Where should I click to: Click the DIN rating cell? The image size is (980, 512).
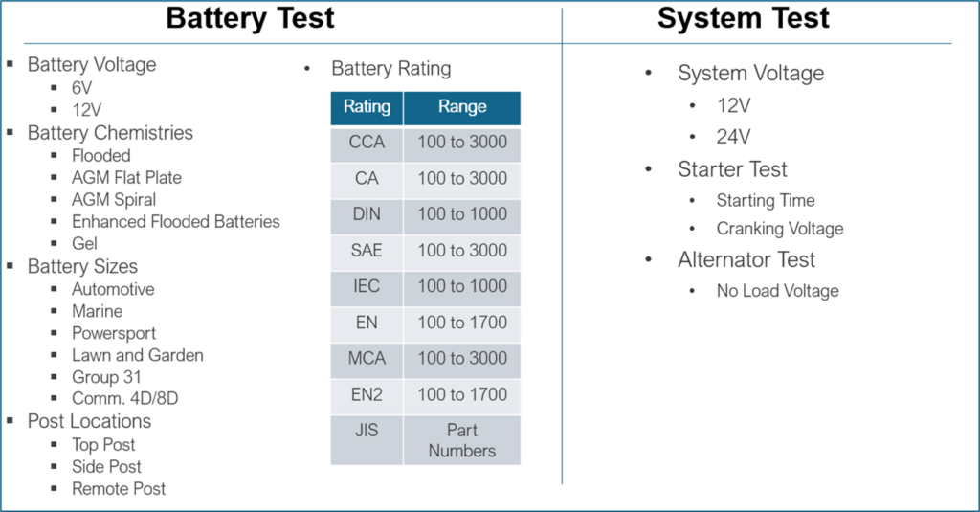click(367, 214)
